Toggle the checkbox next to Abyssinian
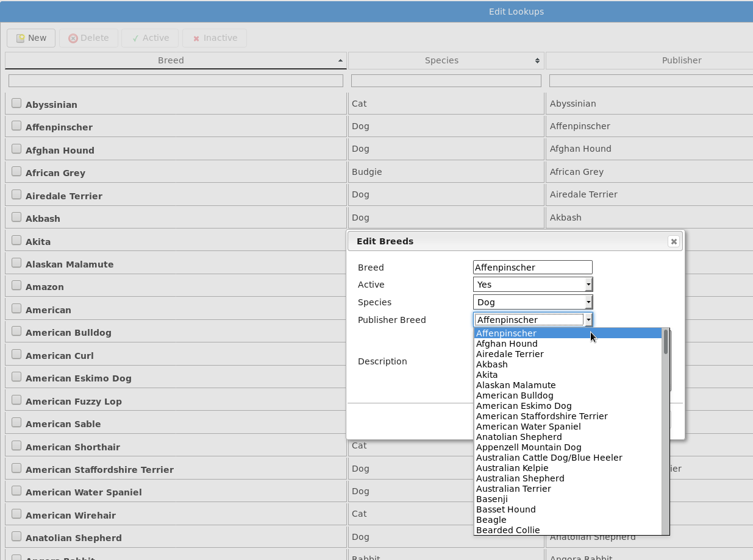This screenshot has height=560, width=753. coord(16,101)
